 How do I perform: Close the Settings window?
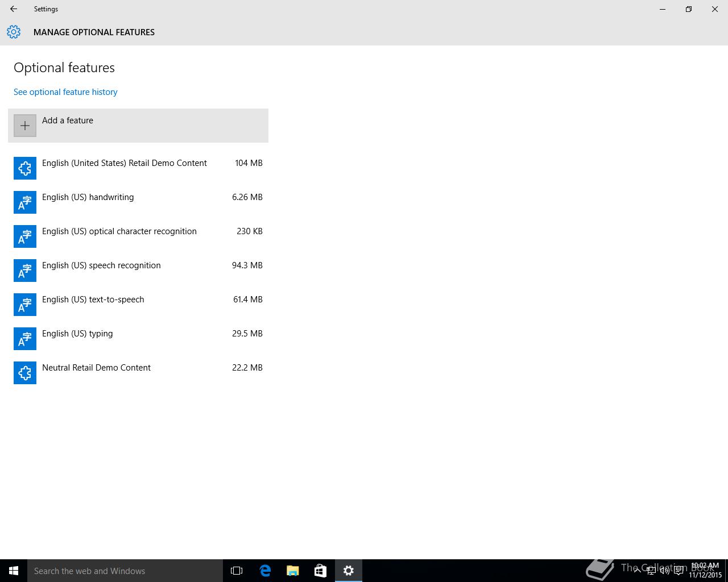click(x=715, y=9)
